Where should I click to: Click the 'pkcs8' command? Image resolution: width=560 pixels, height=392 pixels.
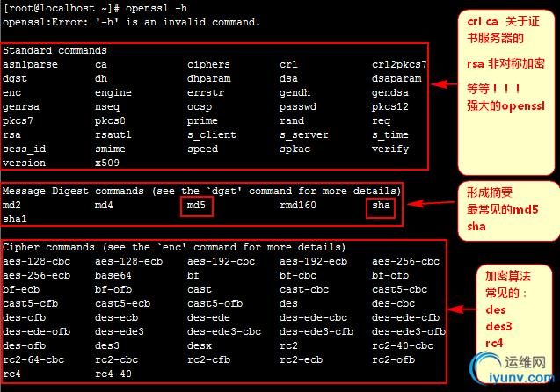pyautogui.click(x=110, y=120)
